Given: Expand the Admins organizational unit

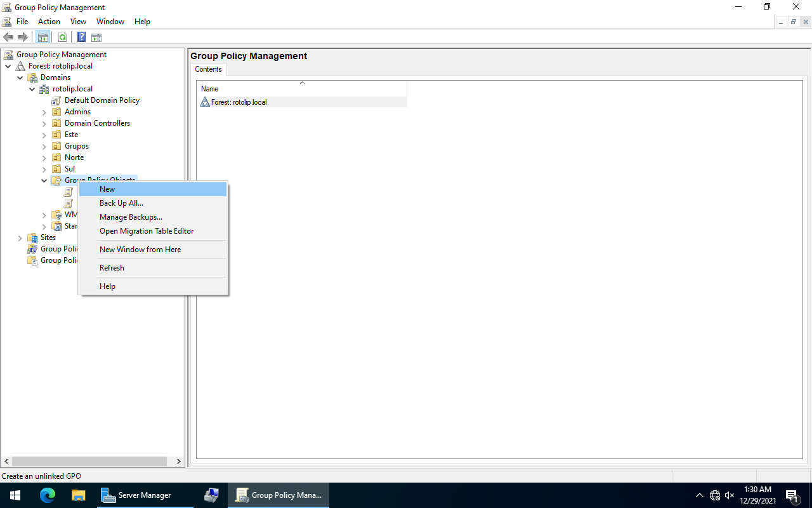Looking at the screenshot, I should click(x=44, y=112).
